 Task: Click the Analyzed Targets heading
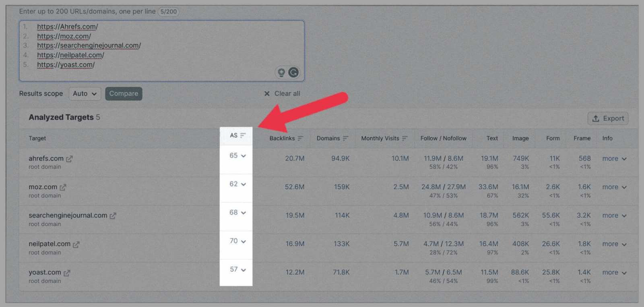pyautogui.click(x=61, y=117)
